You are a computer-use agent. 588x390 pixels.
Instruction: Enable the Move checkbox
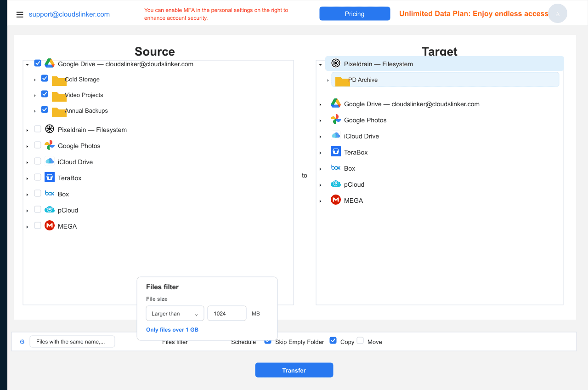pos(360,341)
